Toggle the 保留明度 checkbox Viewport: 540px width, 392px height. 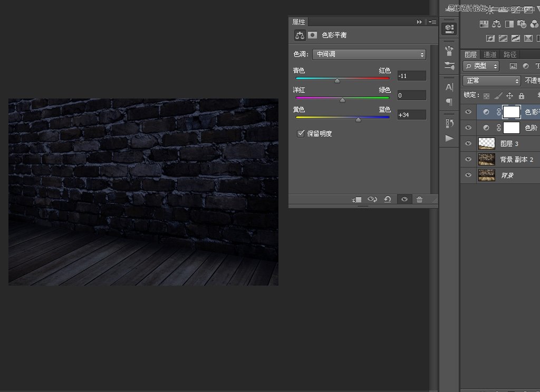point(301,134)
